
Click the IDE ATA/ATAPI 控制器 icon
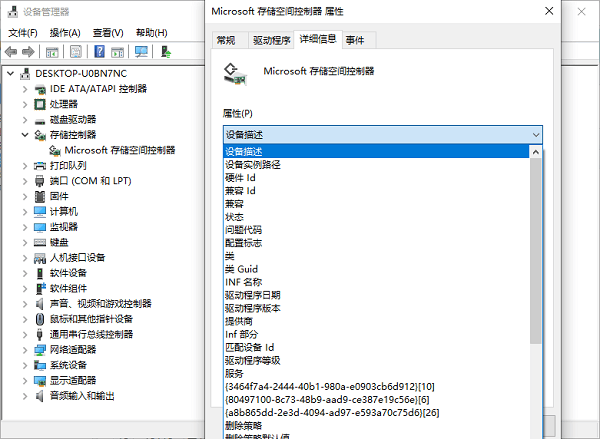(40, 89)
